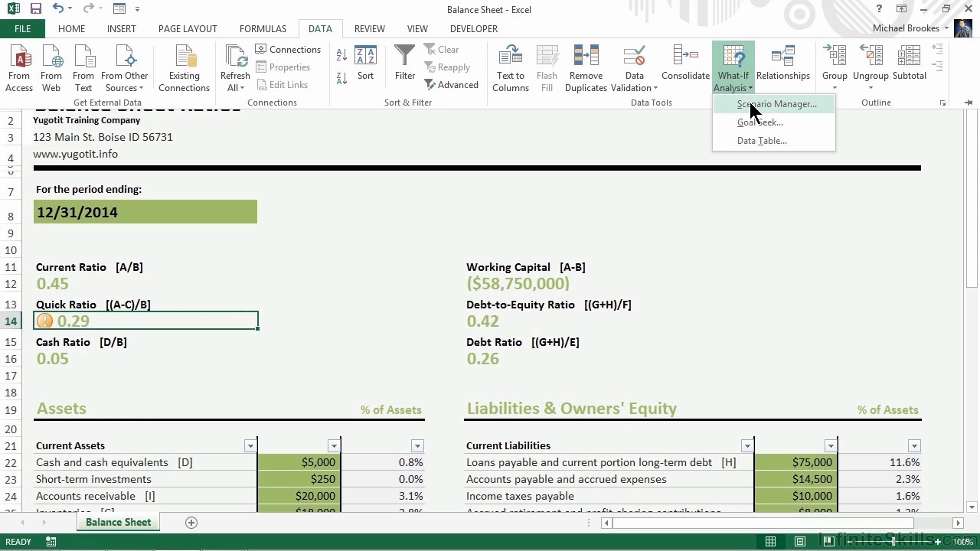Open Liabilities % of Assets filter dropdown

(x=913, y=445)
